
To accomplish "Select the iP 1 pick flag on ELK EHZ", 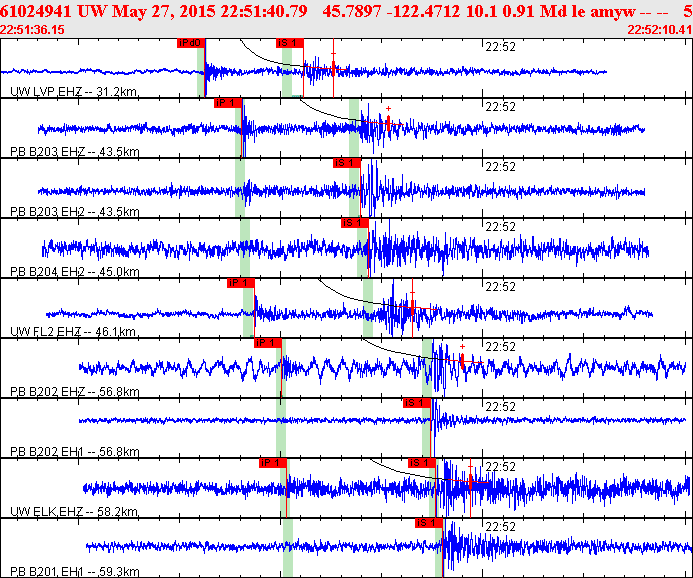I will click(273, 464).
